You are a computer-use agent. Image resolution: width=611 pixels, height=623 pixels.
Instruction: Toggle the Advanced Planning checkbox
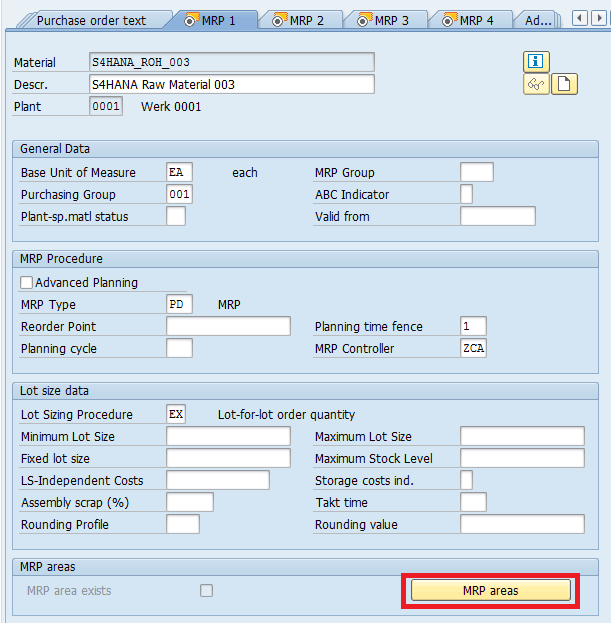pyautogui.click(x=26, y=282)
